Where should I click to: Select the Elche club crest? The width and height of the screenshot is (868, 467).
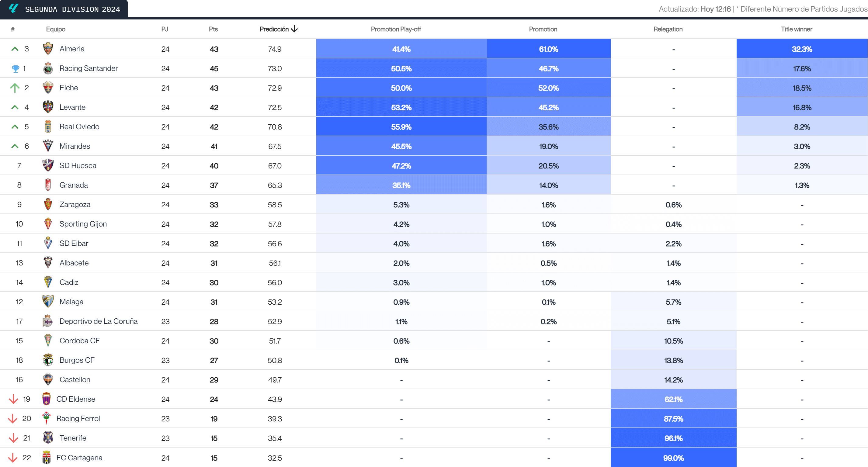click(x=48, y=88)
